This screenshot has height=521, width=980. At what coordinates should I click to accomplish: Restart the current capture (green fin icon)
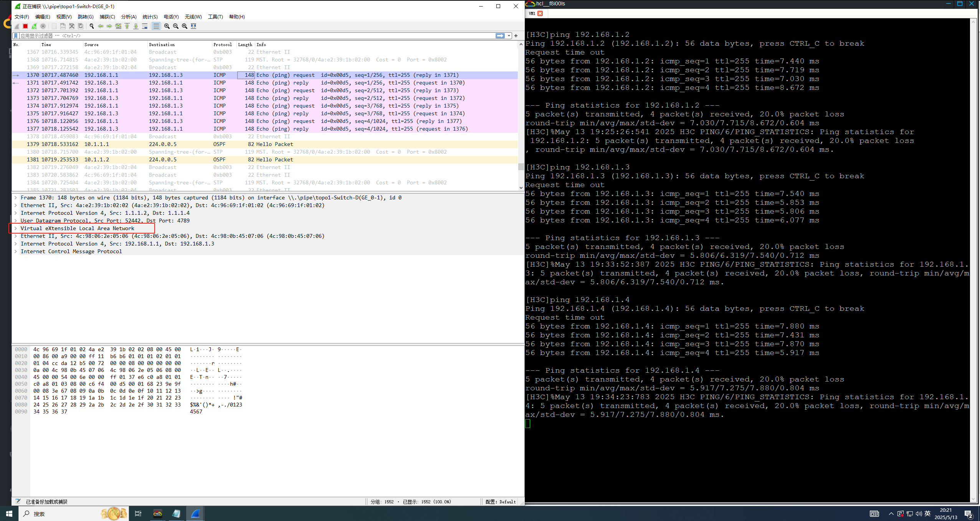tap(34, 26)
